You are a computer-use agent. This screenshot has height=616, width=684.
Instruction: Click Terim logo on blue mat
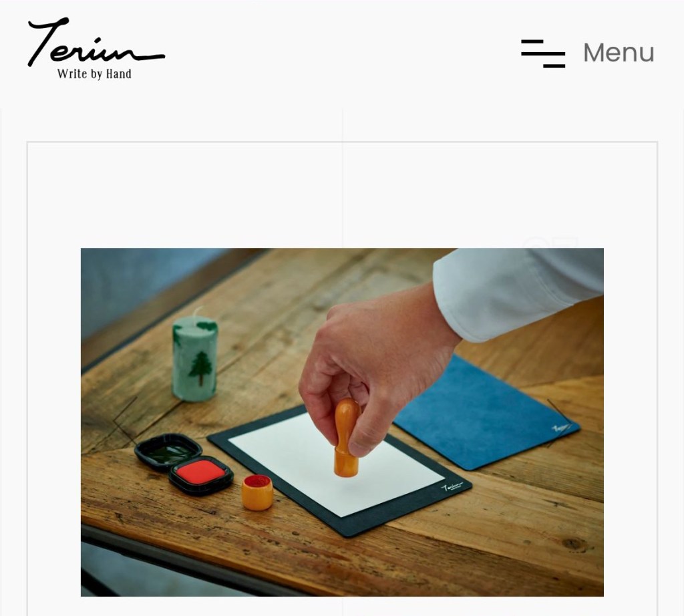click(561, 428)
